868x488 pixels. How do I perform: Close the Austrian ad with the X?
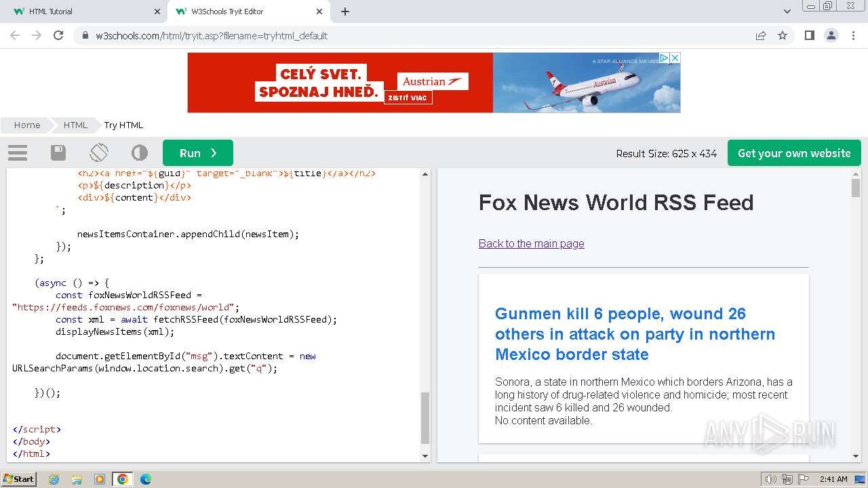click(x=675, y=58)
